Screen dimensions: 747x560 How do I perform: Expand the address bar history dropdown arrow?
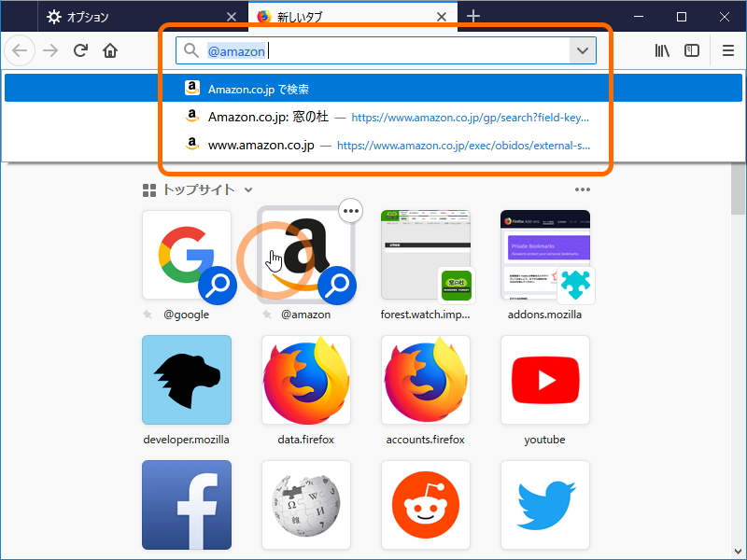pyautogui.click(x=581, y=50)
